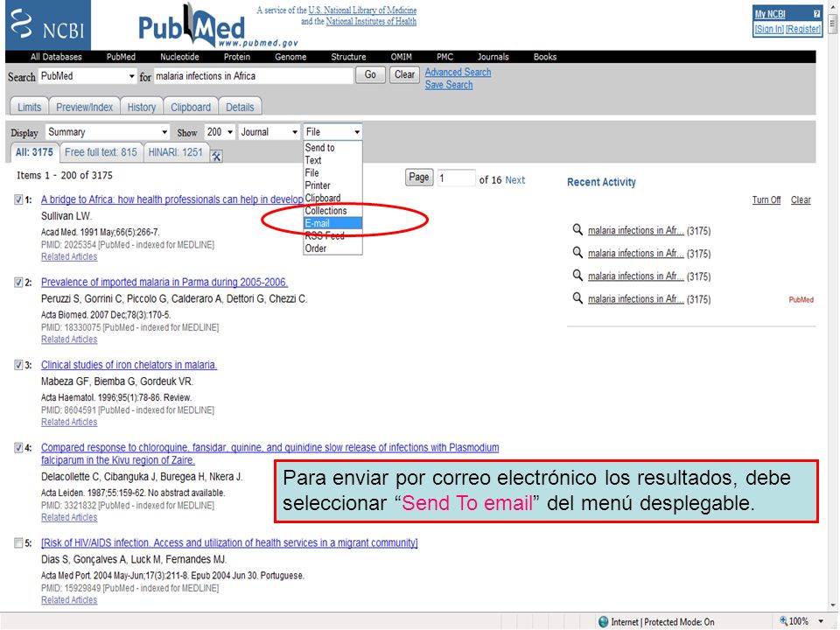Open the filter tabs tools icon
840x630 pixels.
pos(216,156)
